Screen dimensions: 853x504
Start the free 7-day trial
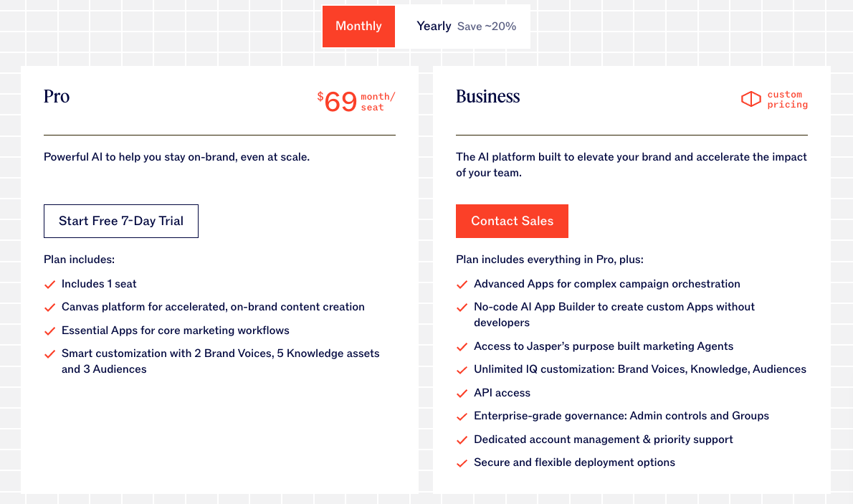coord(120,221)
